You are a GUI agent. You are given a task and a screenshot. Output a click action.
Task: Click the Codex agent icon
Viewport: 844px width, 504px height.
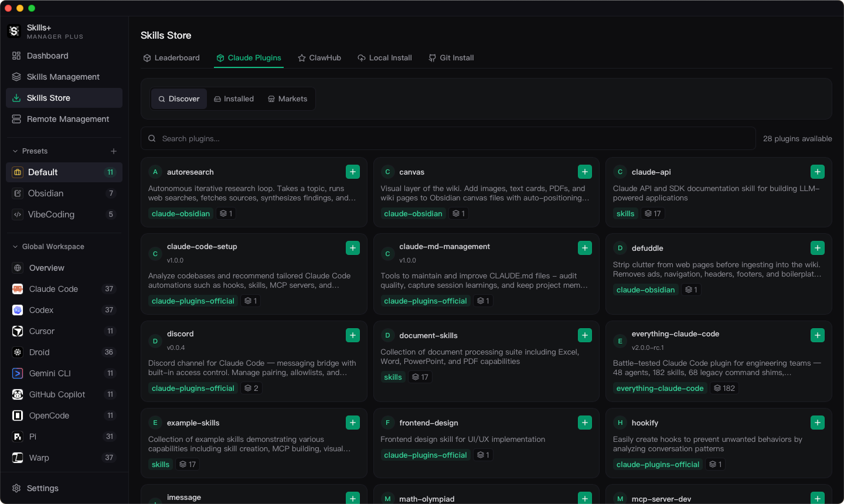[18, 310]
